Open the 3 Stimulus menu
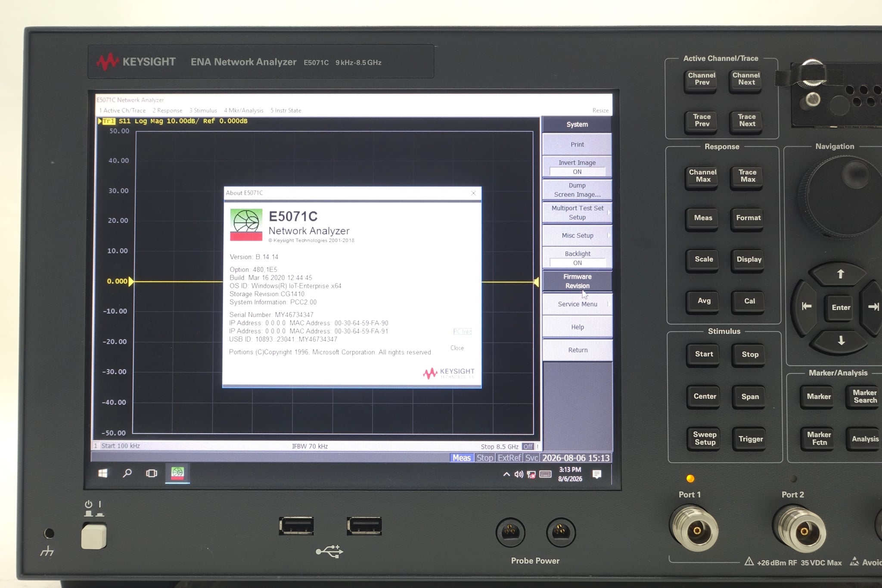 (203, 111)
